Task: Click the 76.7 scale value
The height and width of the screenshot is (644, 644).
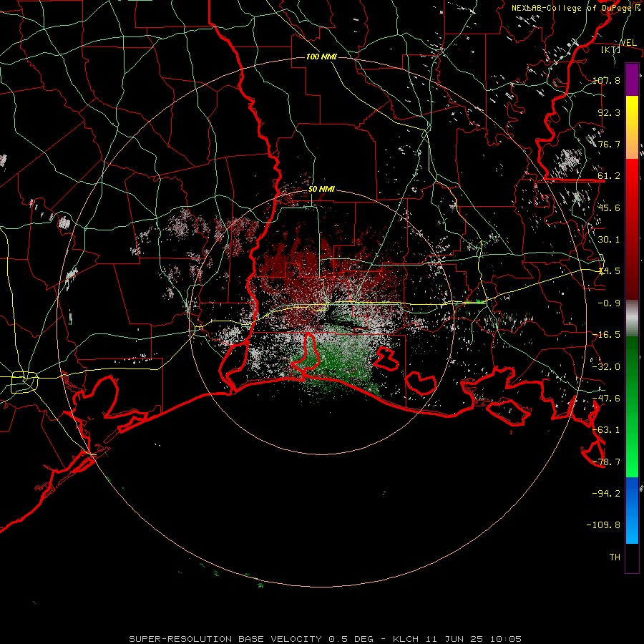Action: point(609,144)
